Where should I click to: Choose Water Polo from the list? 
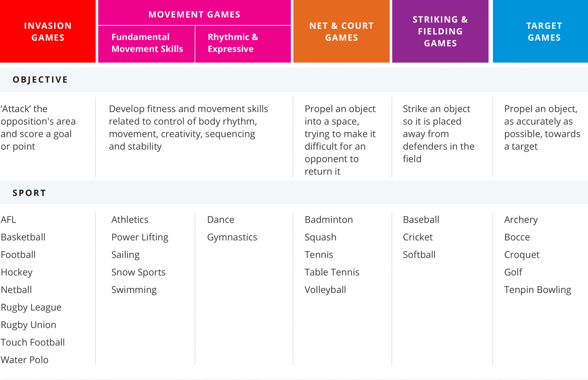[x=25, y=360]
